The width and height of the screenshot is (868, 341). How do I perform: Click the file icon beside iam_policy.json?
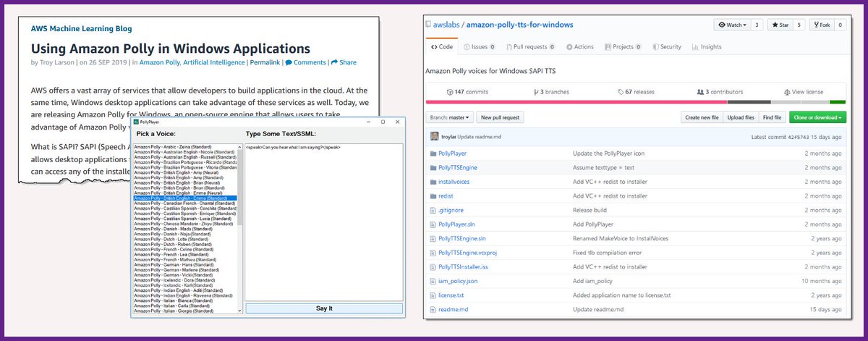433,280
